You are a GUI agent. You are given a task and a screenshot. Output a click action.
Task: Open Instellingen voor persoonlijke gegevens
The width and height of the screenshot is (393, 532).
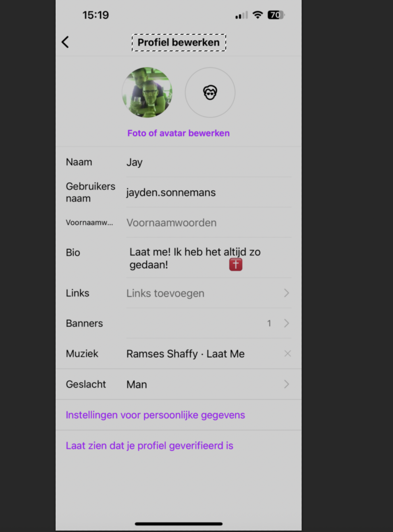[x=155, y=415]
